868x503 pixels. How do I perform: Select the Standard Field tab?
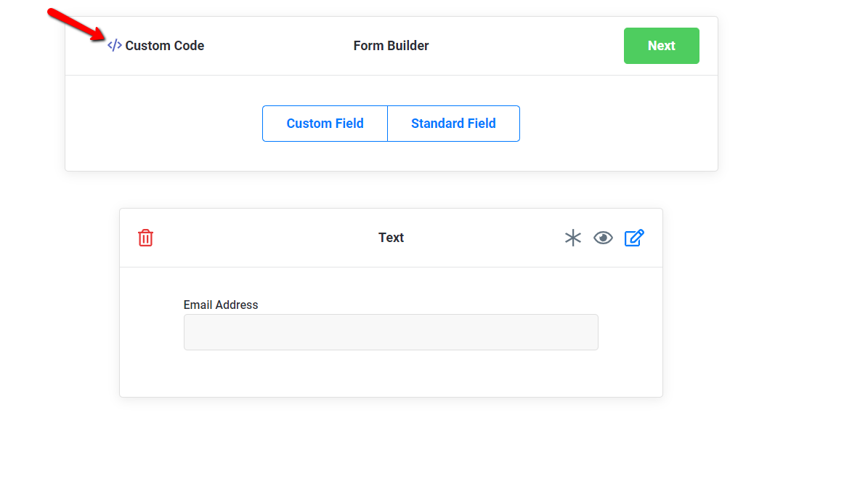[x=453, y=124]
